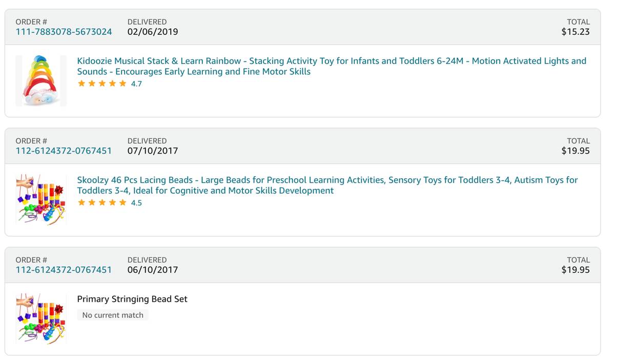The image size is (617, 364).
Task: Click the Skoolzy Lacing Beads product image
Action: tap(41, 200)
